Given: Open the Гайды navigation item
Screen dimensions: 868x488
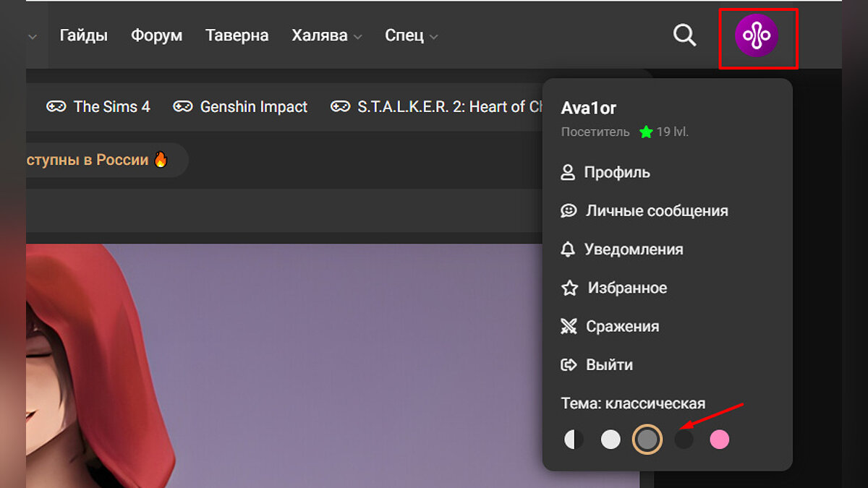Looking at the screenshot, I should coord(84,35).
